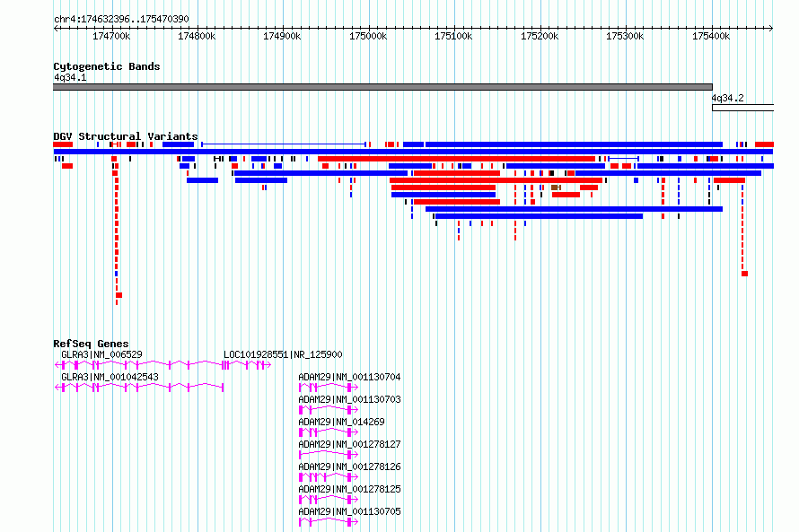
Task: Select the ADAM29 NM_001130705 transcript glyph
Action: tap(329, 522)
